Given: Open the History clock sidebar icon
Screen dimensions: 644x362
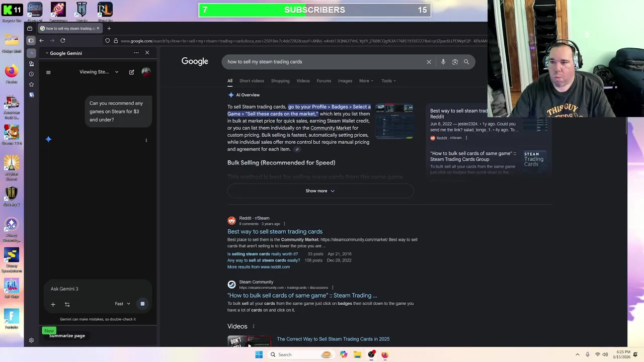Looking at the screenshot, I should point(31,74).
